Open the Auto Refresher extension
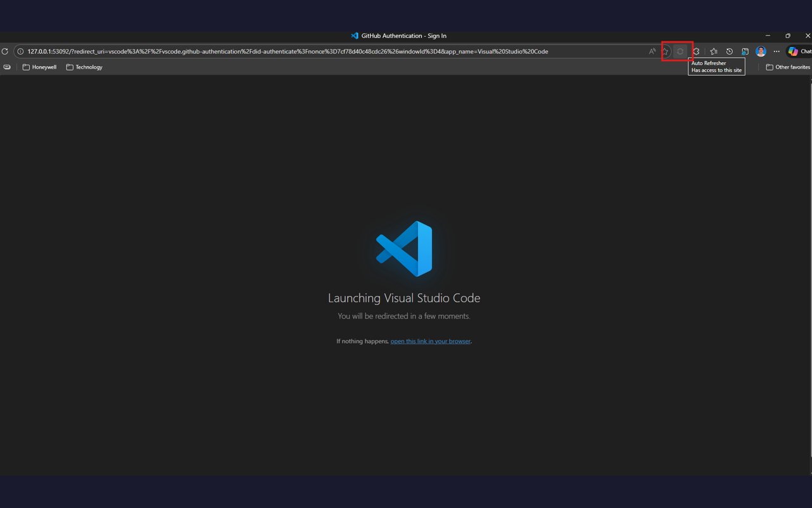812x508 pixels. coord(681,51)
